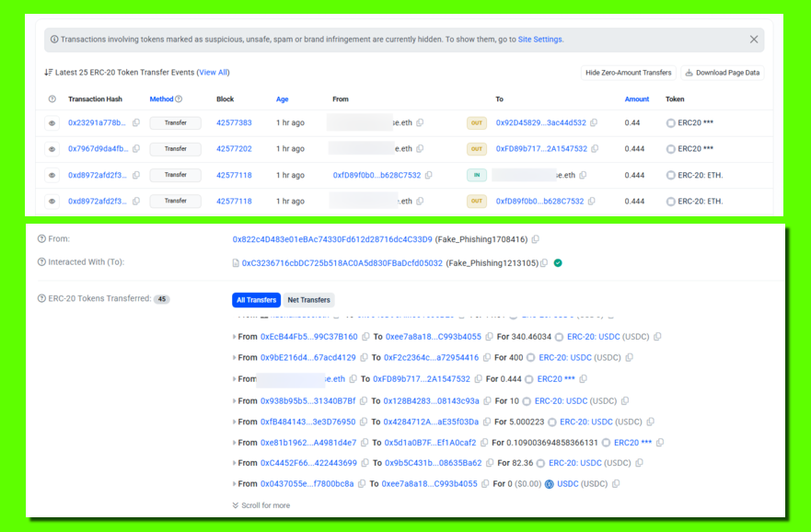
Task: Open transaction preview eye for 0x23291a778b
Action: coord(52,123)
